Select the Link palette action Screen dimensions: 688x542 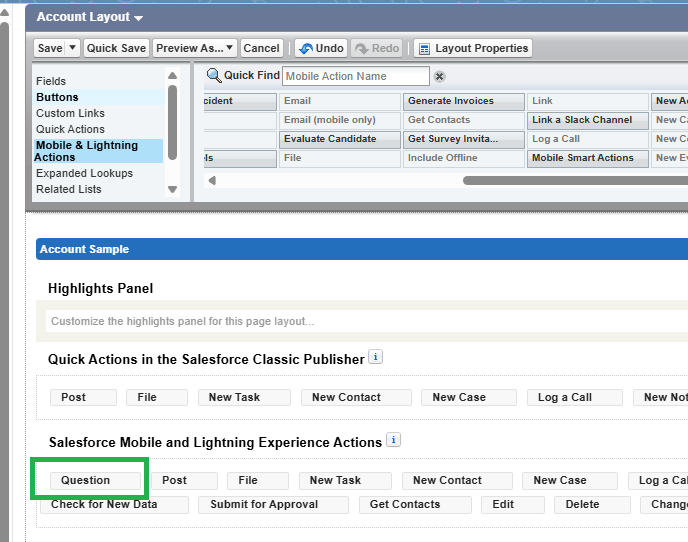pos(588,101)
